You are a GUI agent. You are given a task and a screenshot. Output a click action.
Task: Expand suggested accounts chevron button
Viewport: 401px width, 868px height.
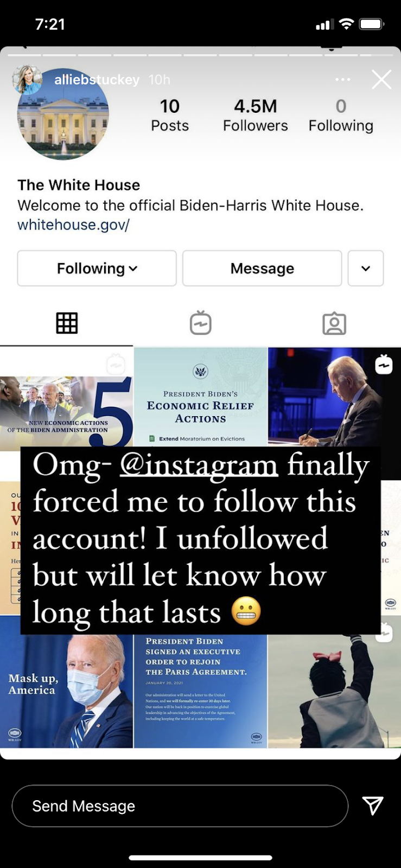(x=366, y=268)
